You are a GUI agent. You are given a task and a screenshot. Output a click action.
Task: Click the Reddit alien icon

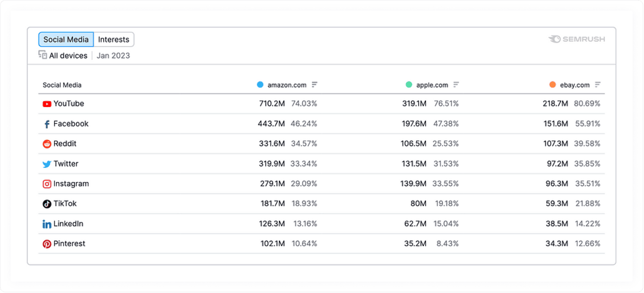tap(46, 144)
